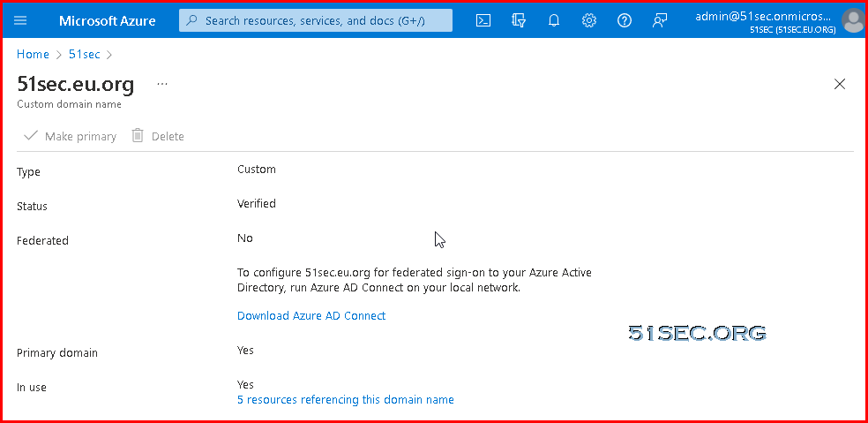The image size is (868, 423).
Task: Open 5 resources referencing this domain name
Action: (x=346, y=399)
